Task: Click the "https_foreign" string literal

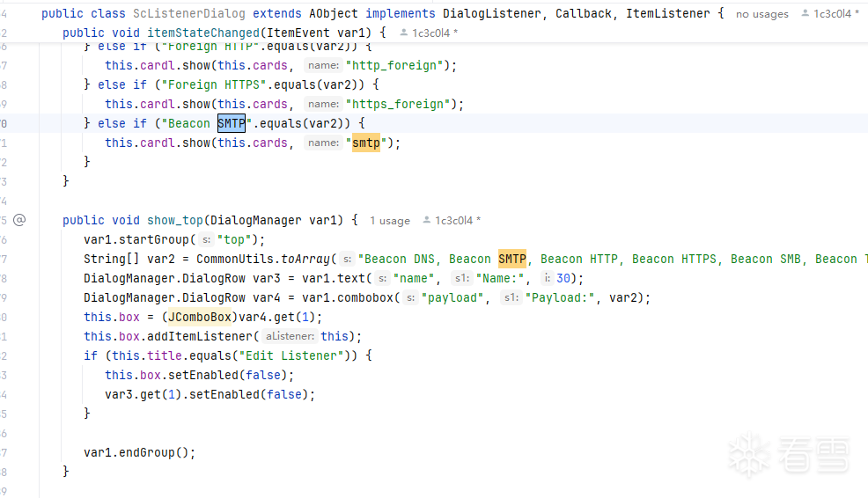Action: point(398,104)
